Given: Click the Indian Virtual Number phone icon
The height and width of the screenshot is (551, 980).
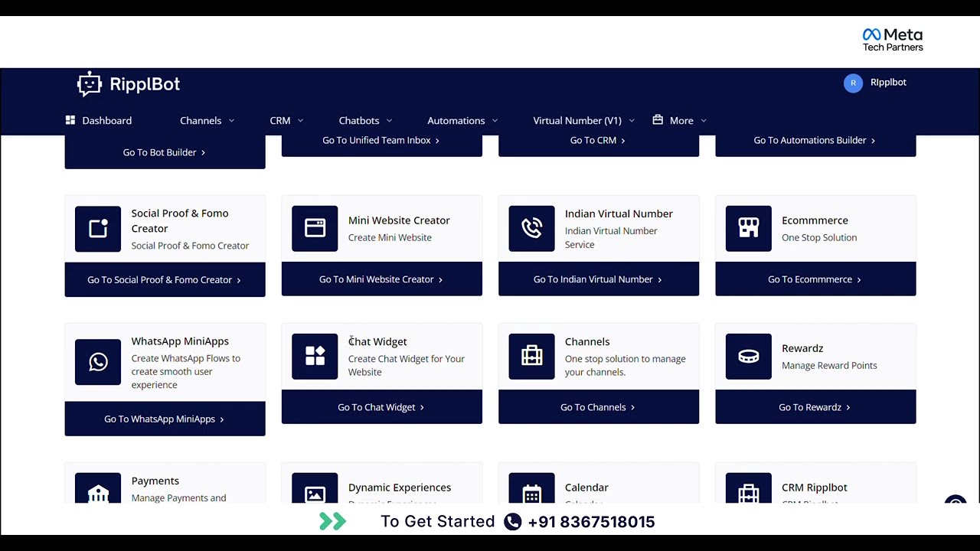Looking at the screenshot, I should (x=531, y=228).
